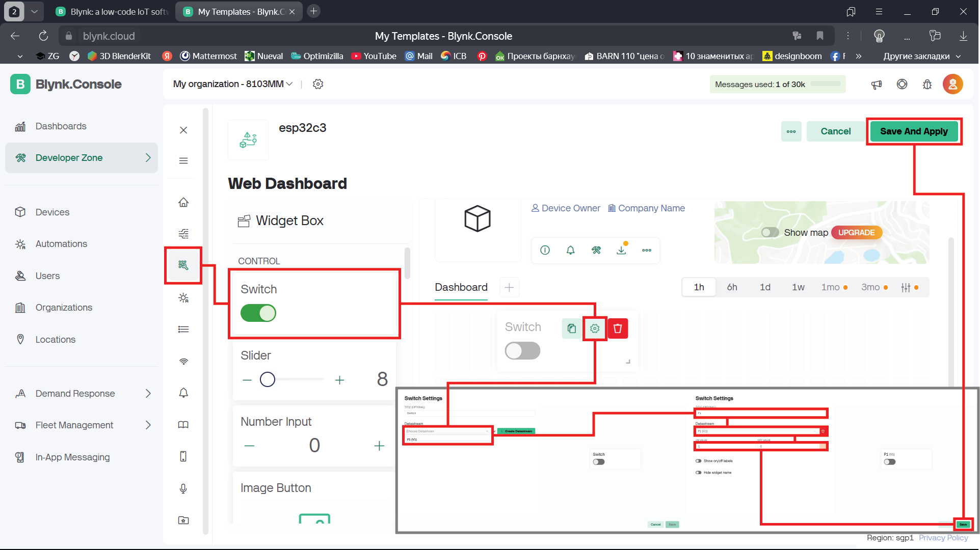The width and height of the screenshot is (980, 550).
Task: Enable the Show map toggle
Action: [770, 233]
